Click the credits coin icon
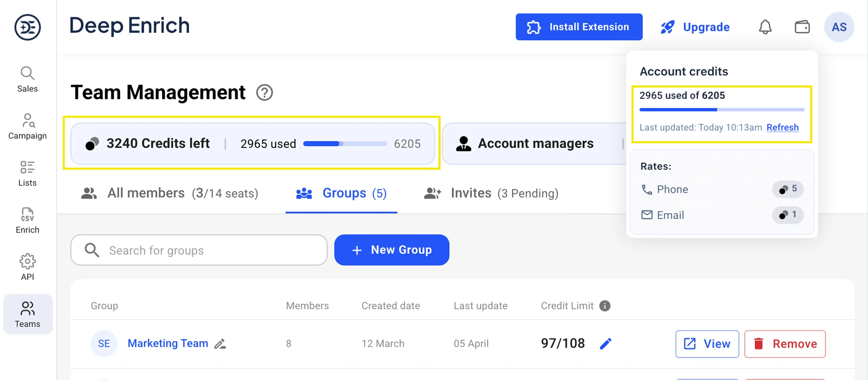This screenshot has height=380, width=868. [92, 143]
